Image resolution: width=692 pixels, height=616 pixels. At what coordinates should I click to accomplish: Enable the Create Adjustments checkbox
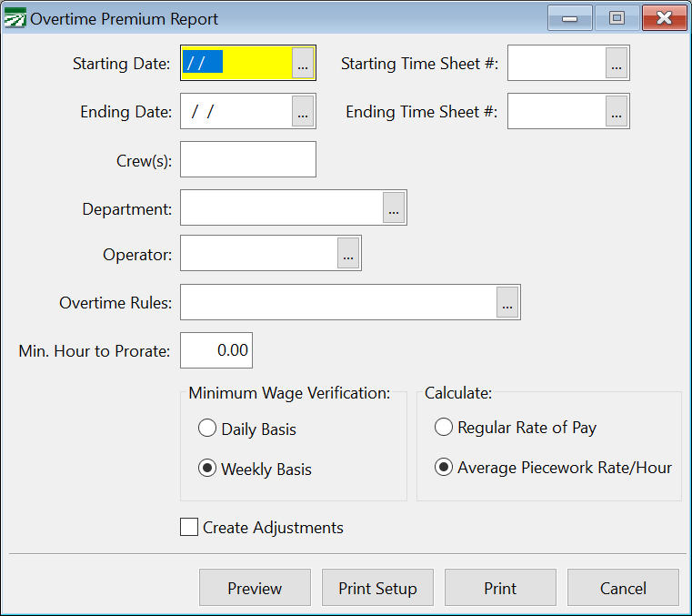point(189,527)
